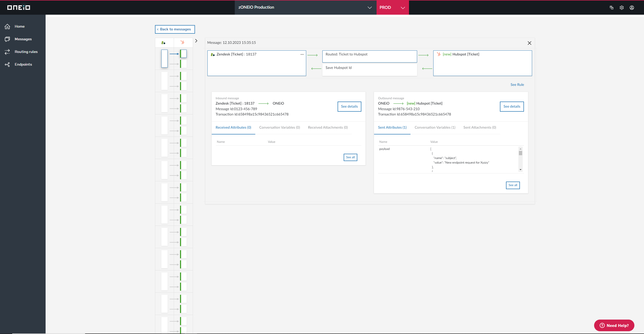The width and height of the screenshot is (644, 334).
Task: Open Messages in the sidebar
Action: (23, 39)
